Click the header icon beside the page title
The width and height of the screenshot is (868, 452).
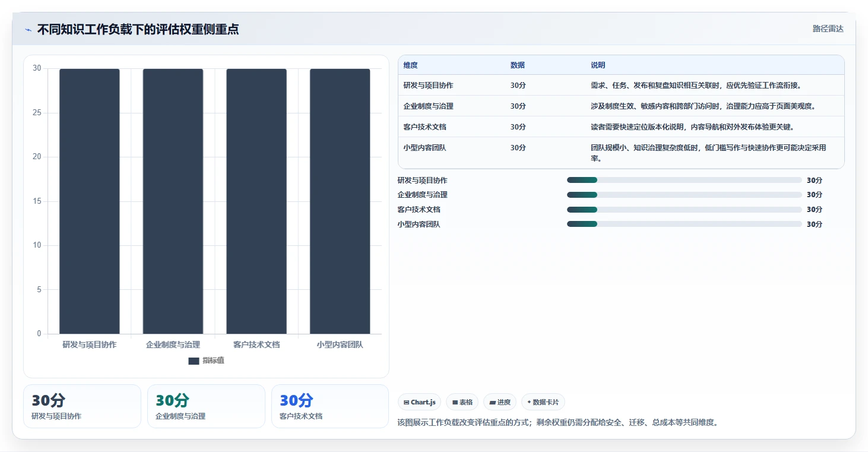point(28,30)
